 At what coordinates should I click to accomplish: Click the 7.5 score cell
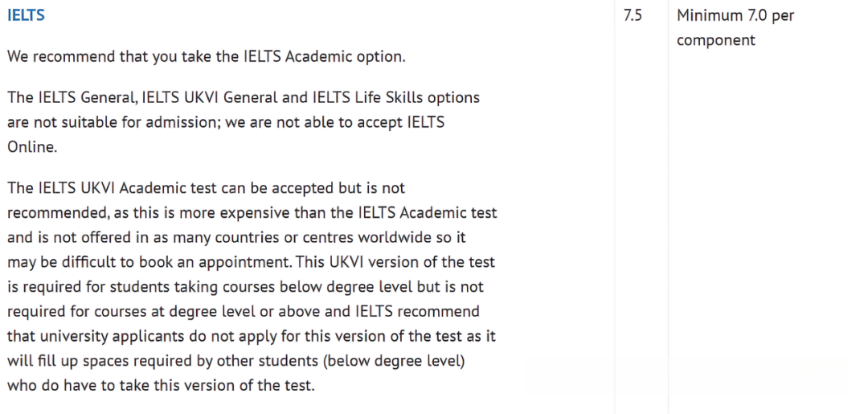coord(633,15)
